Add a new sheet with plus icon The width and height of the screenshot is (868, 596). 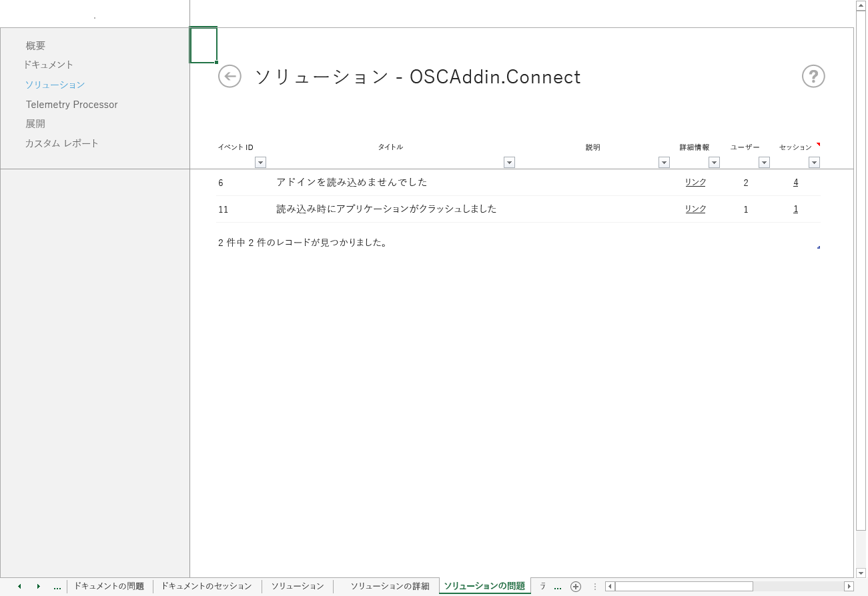click(x=576, y=587)
